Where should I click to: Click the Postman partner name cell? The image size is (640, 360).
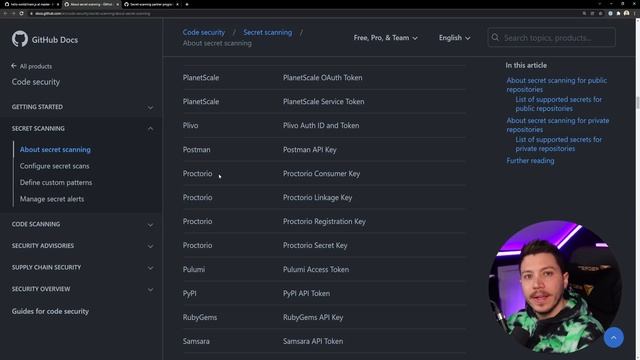click(x=196, y=150)
